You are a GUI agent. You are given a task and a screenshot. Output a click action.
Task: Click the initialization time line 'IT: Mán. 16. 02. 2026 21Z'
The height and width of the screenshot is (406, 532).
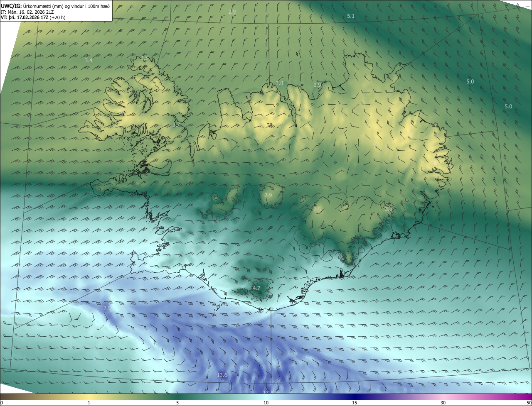point(27,12)
